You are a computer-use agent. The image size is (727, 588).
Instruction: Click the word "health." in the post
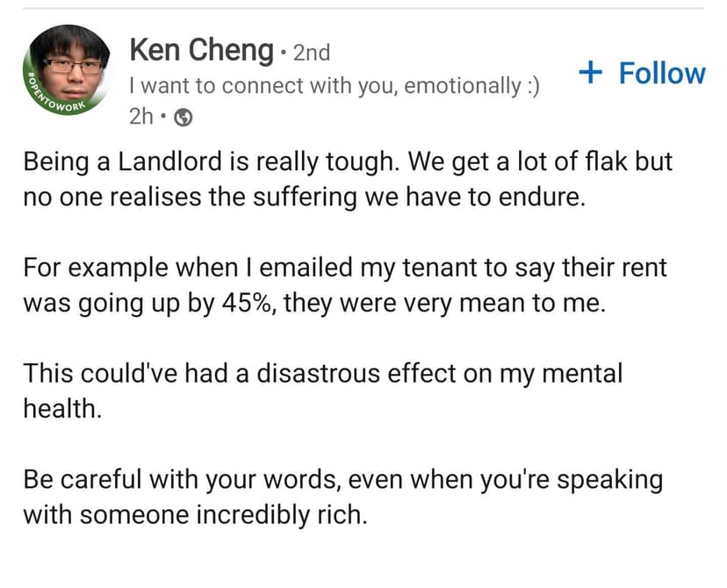(62, 408)
